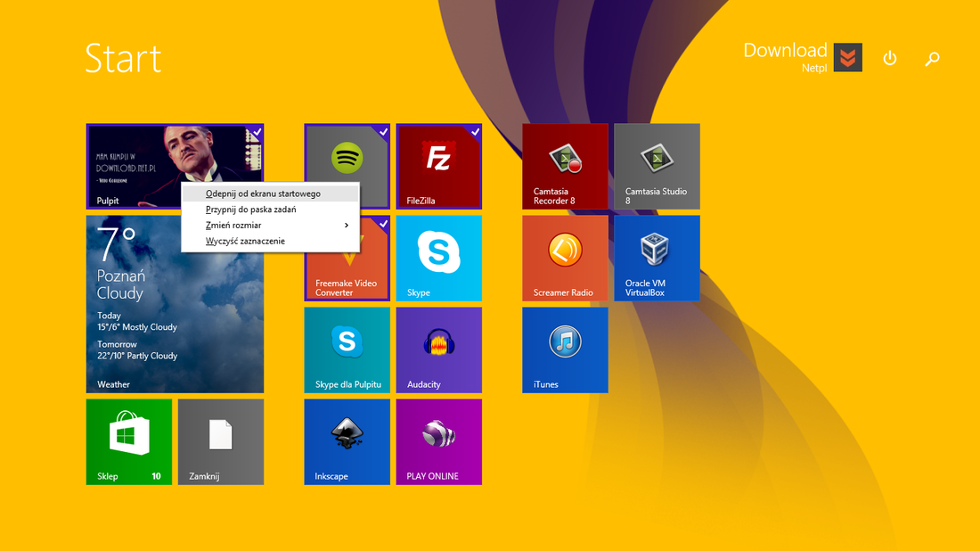Choose 'Przypnij do paska zadań'
980x551 pixels.
[x=271, y=210]
